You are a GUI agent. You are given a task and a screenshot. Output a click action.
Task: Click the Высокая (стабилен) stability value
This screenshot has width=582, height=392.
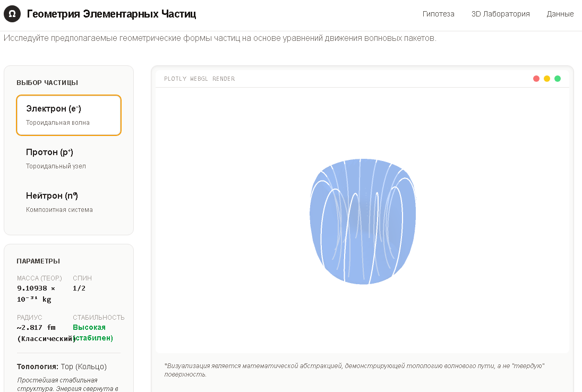[93, 333]
